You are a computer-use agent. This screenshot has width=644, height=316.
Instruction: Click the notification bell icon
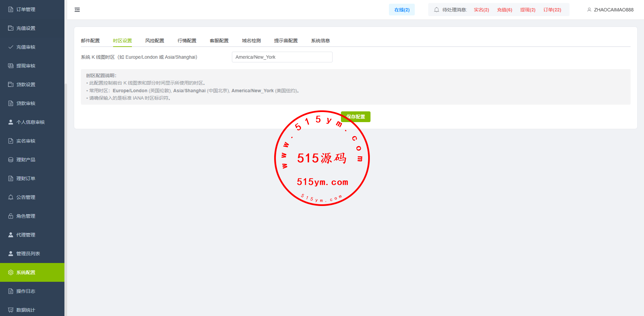pos(436,10)
